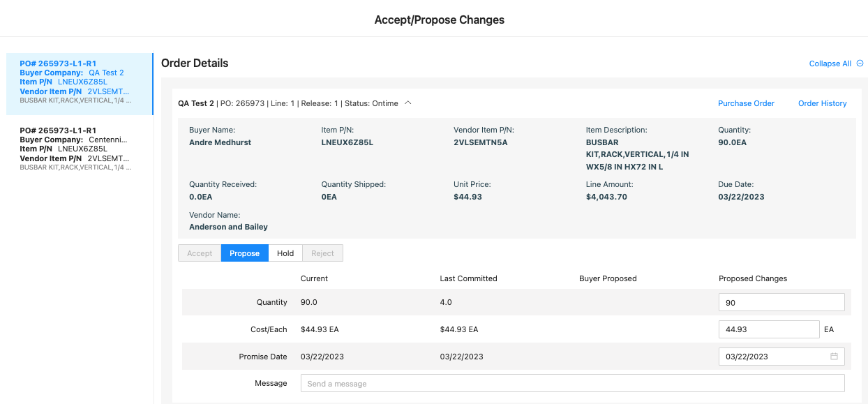
Task: Select the QA Test 2 PO entry
Action: click(x=80, y=84)
